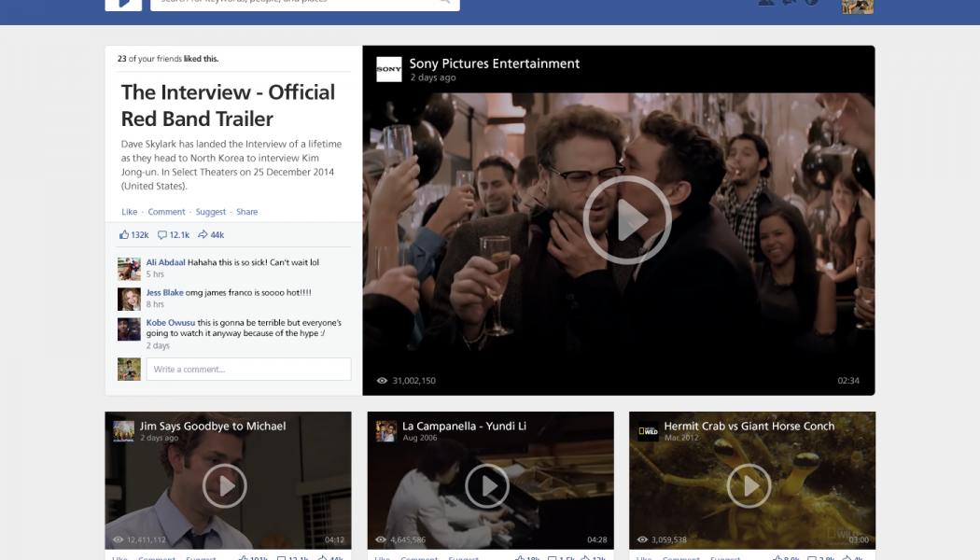The height and width of the screenshot is (560, 980).
Task: Open Jess Blake's profile link
Action: pyautogui.click(x=164, y=292)
